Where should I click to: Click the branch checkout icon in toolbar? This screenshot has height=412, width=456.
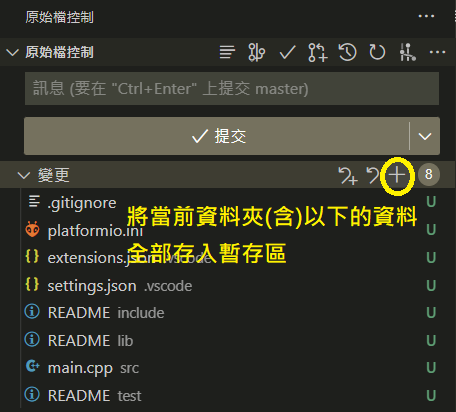point(256,52)
